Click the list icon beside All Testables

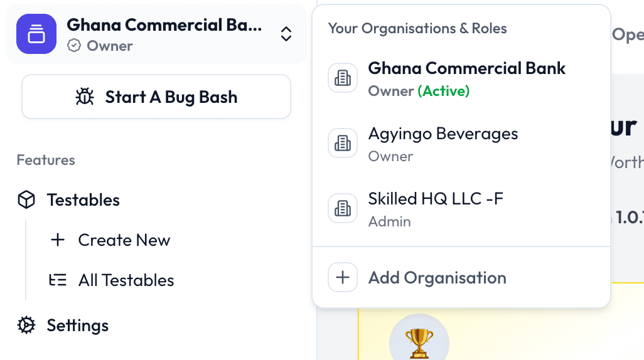58,280
